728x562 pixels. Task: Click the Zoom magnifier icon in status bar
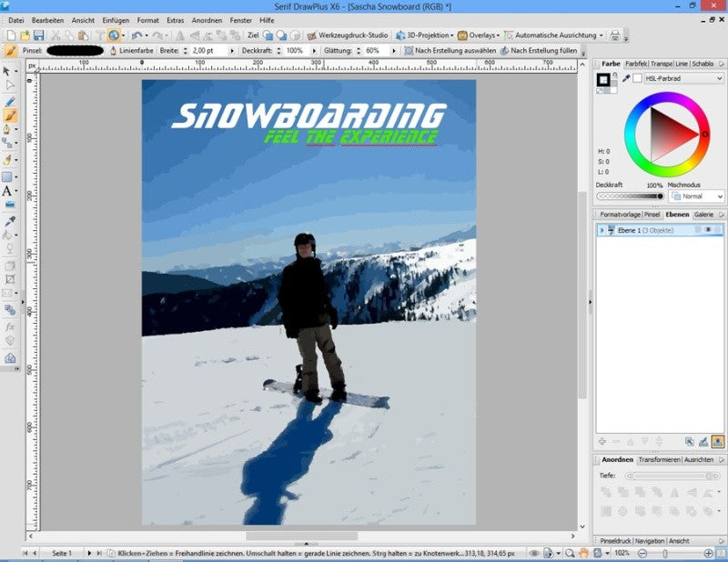(x=570, y=553)
